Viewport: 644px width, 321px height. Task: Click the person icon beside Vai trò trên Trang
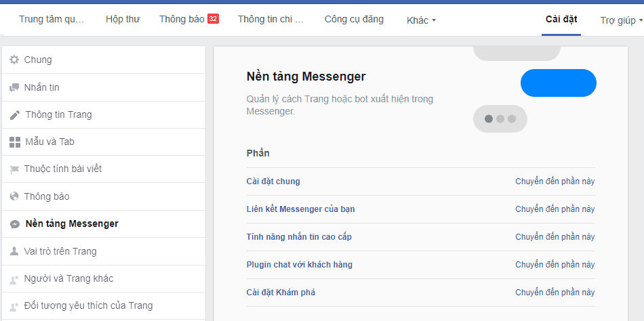(14, 251)
